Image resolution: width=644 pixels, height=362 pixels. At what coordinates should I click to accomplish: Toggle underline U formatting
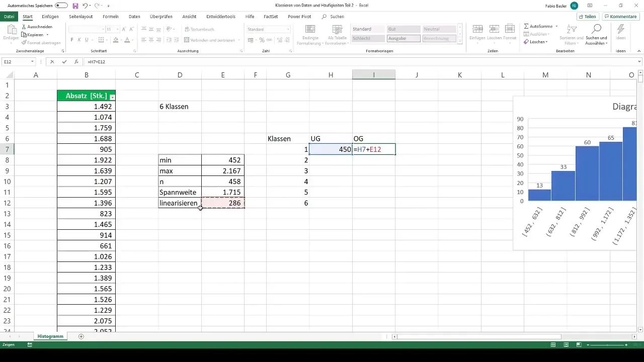click(87, 40)
